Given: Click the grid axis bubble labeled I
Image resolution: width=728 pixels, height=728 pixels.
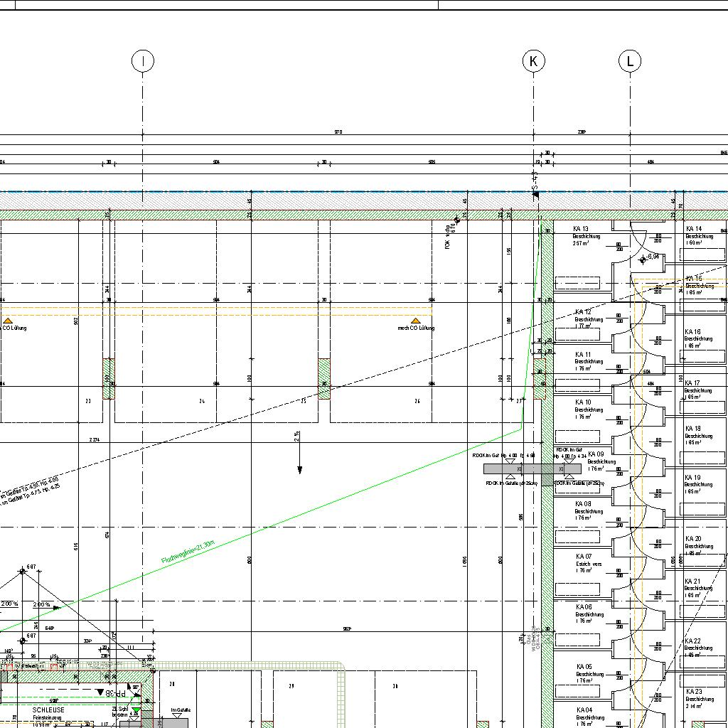Looking at the screenshot, I should tap(143, 62).
